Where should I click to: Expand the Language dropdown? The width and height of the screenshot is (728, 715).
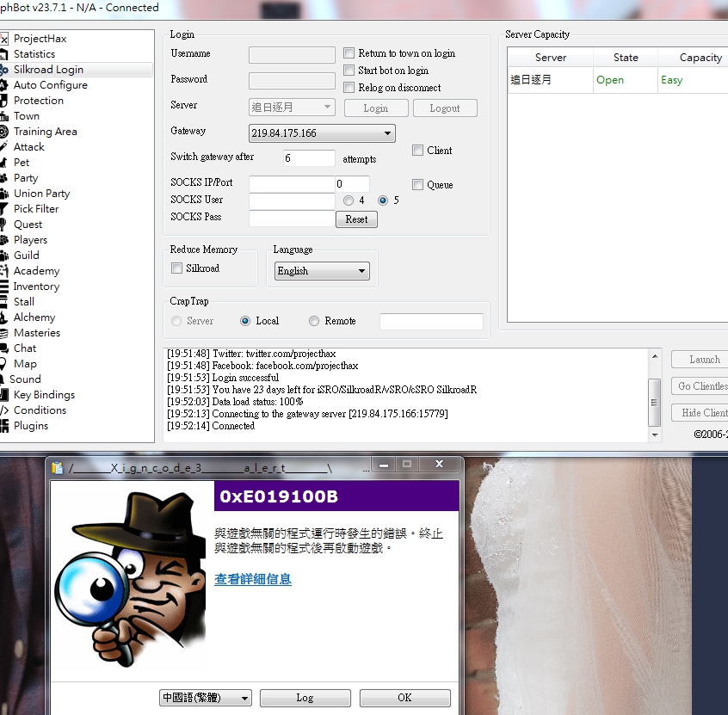pyautogui.click(x=362, y=271)
